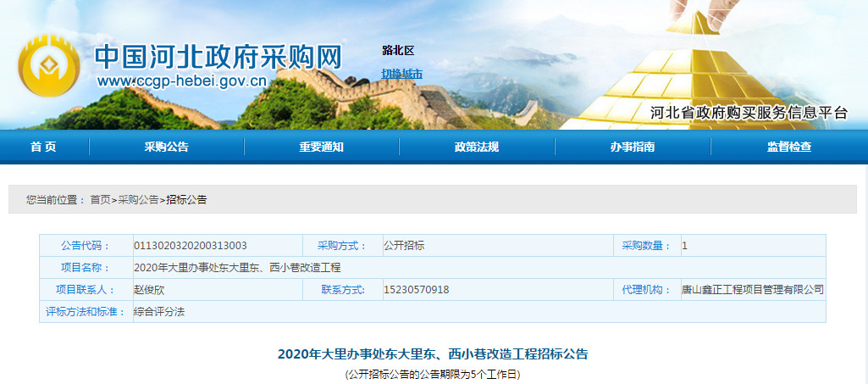Viewport: 868px width, 384px height.
Task: Click 首页 in the breadcrumb trail
Action: pyautogui.click(x=100, y=200)
